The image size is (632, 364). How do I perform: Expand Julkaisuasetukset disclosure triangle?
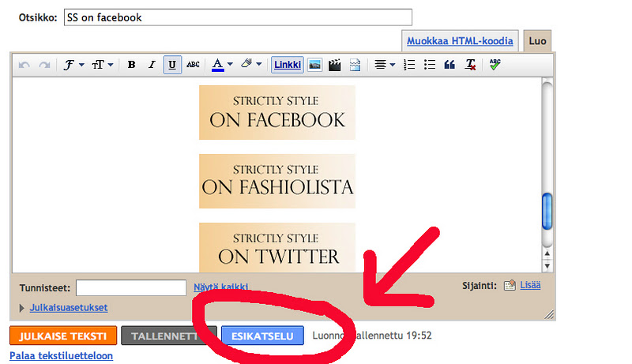[x=22, y=308]
